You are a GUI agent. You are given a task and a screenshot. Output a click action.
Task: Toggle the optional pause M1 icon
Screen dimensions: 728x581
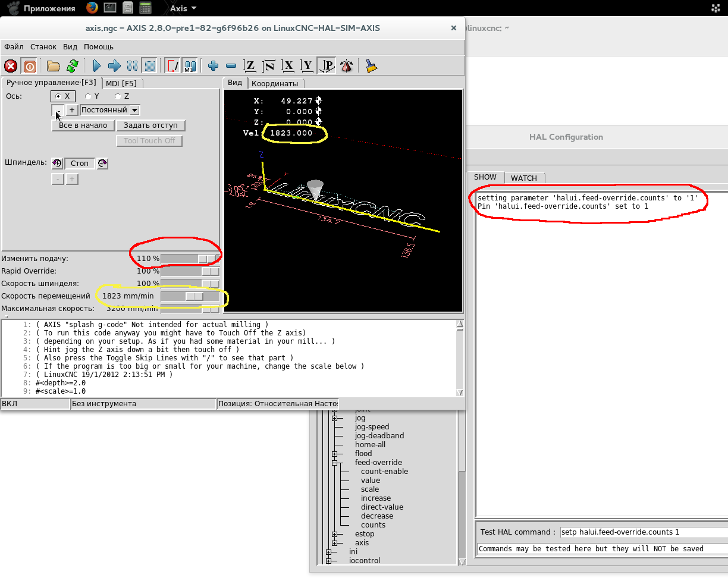coord(190,66)
